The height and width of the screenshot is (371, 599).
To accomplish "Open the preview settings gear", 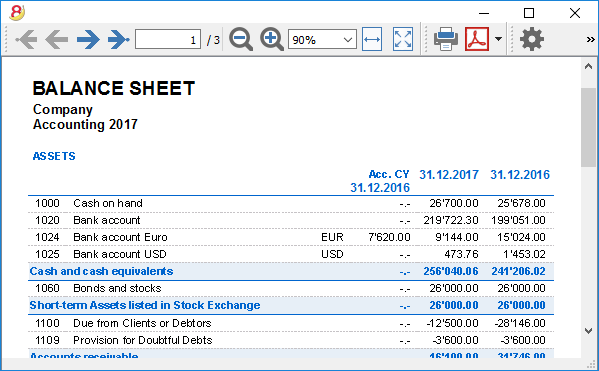I will [532, 39].
